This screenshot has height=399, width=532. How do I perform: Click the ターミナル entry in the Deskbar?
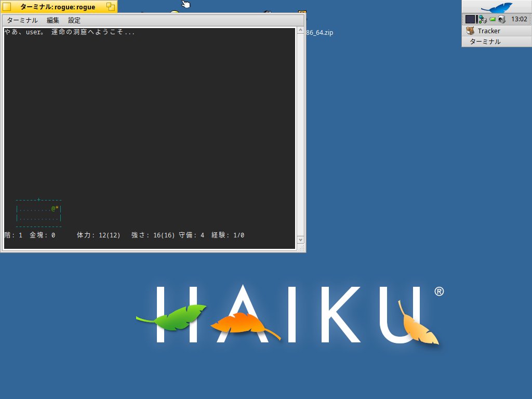(497, 42)
